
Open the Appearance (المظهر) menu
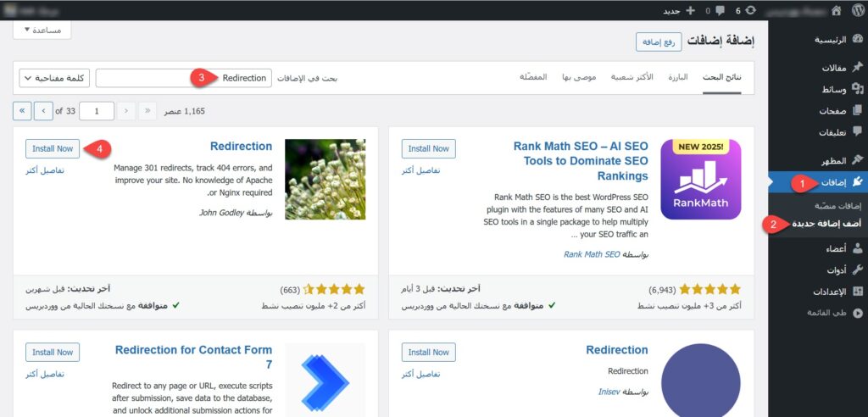(x=841, y=160)
